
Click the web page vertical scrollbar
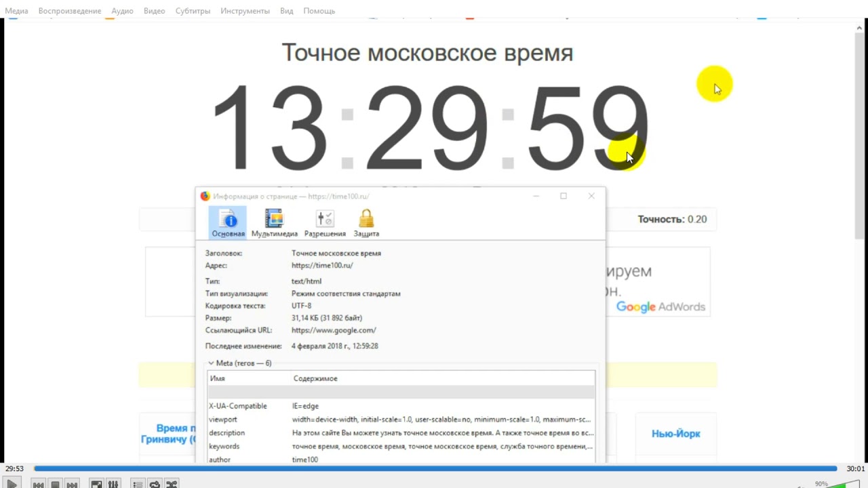pos(860,136)
